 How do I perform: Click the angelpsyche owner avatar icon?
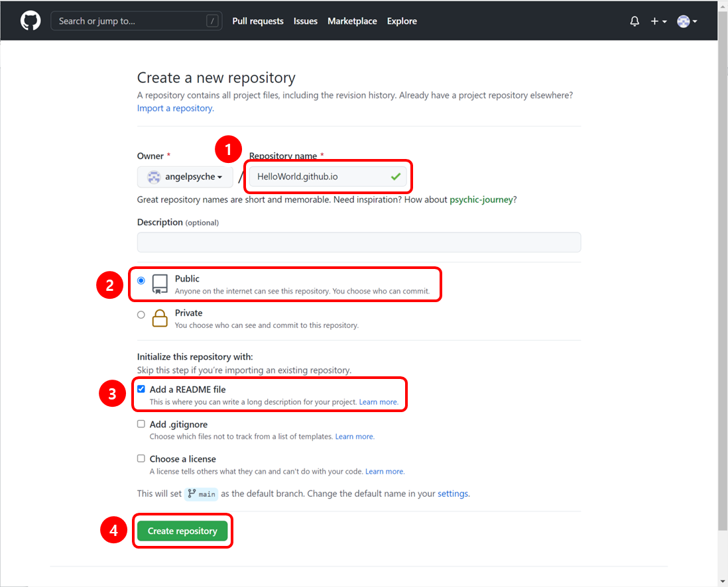point(154,177)
